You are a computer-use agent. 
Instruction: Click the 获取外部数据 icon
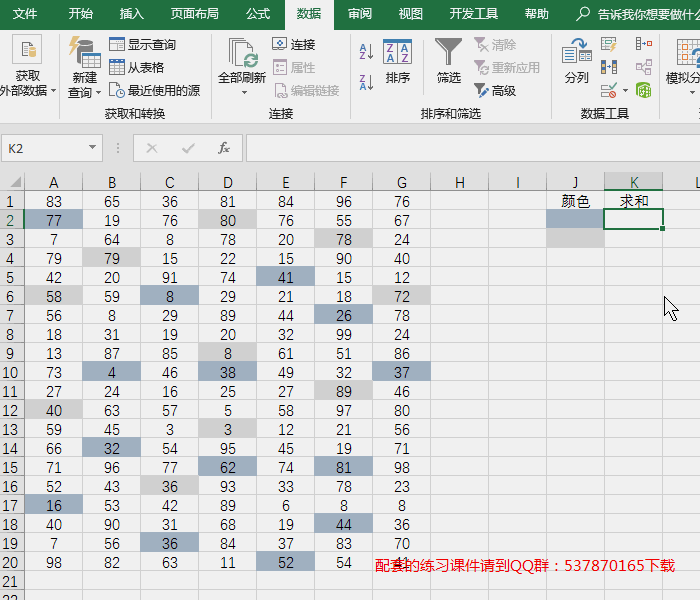point(28,50)
